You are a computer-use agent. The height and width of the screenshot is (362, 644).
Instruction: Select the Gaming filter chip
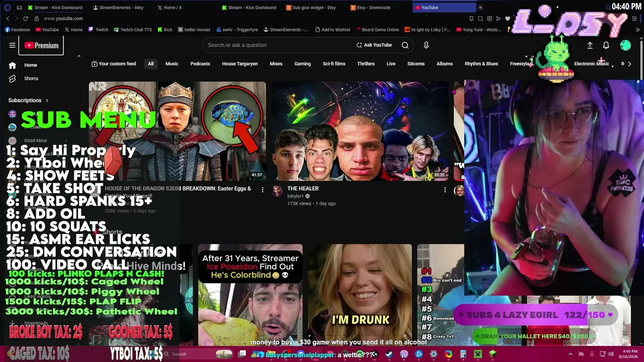[302, 64]
